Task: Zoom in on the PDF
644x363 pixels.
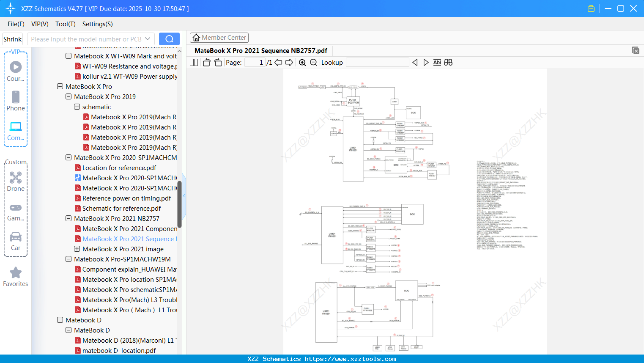Action: coord(302,63)
